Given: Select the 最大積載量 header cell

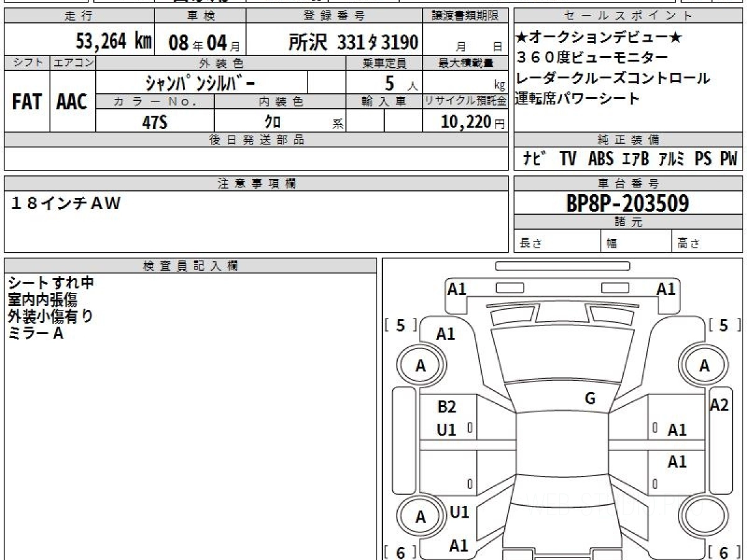Looking at the screenshot, I should pyautogui.click(x=466, y=63).
